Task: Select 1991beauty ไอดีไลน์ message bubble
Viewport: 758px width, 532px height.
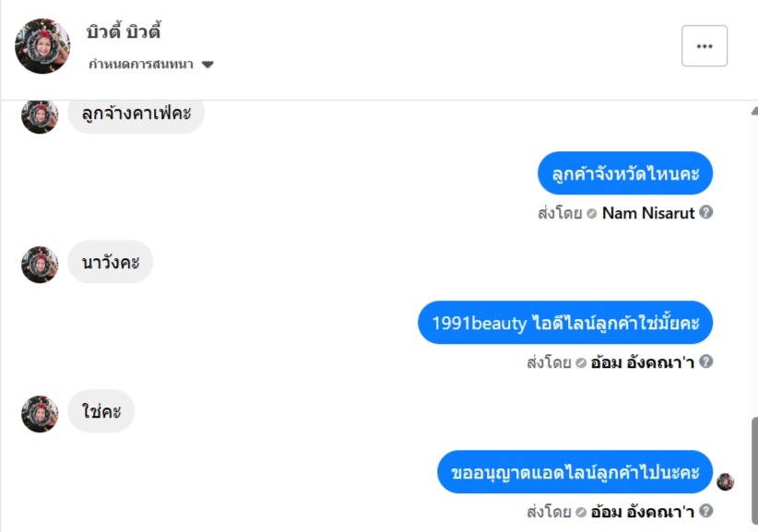Action: point(565,323)
